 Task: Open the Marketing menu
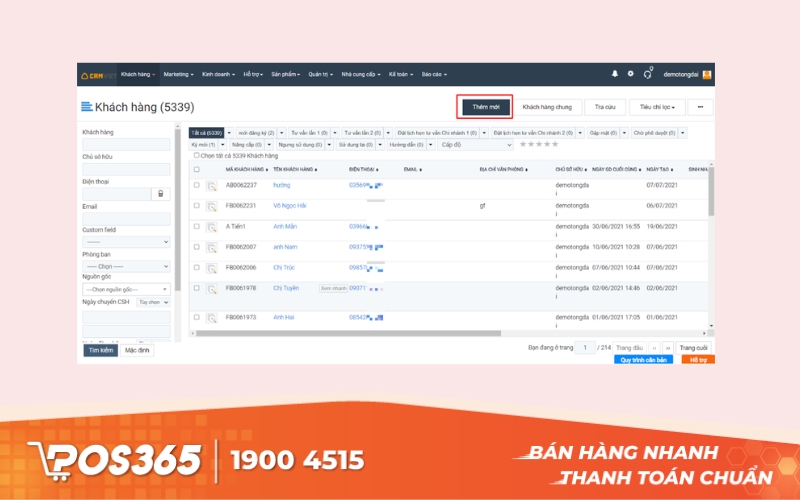(x=178, y=74)
